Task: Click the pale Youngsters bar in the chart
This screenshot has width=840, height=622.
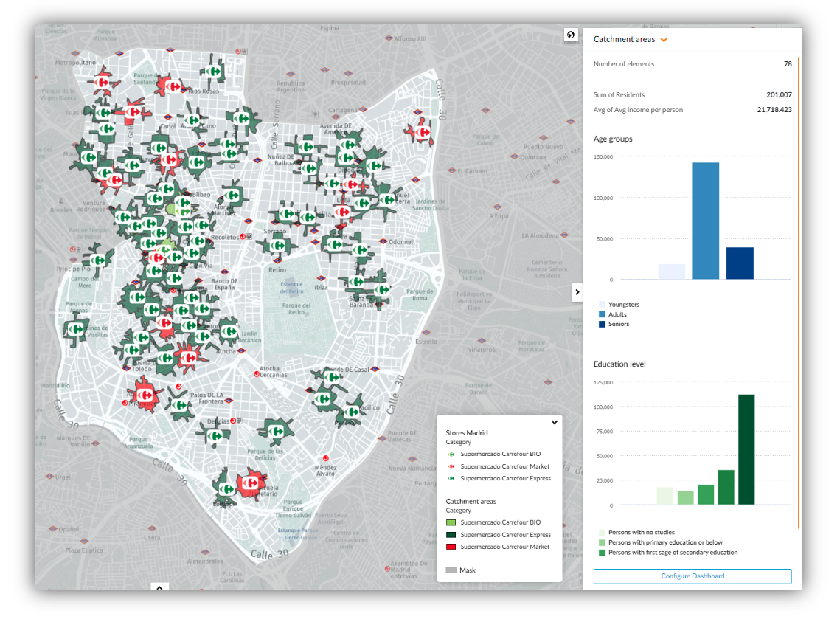Action: click(x=672, y=272)
